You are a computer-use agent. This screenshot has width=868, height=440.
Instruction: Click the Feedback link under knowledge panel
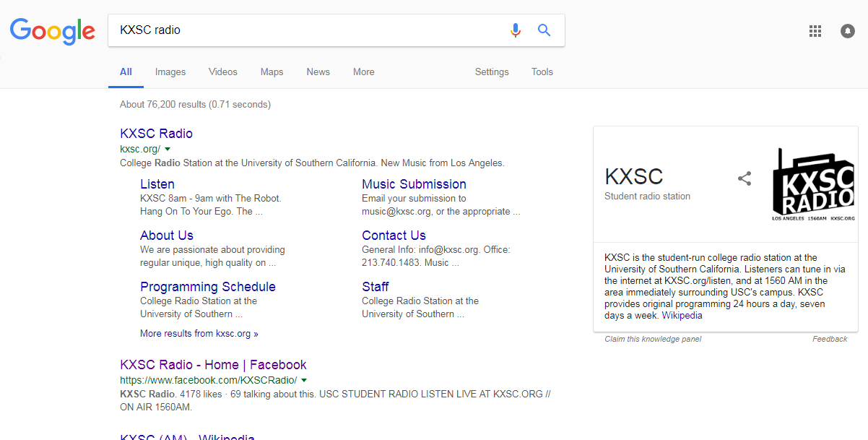coord(830,340)
